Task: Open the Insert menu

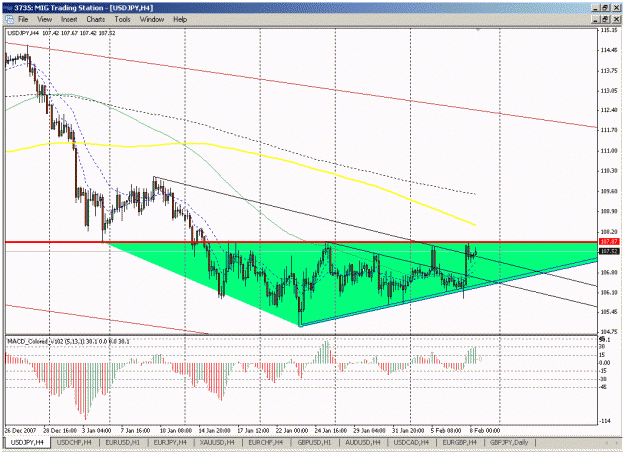Action: 69,19
